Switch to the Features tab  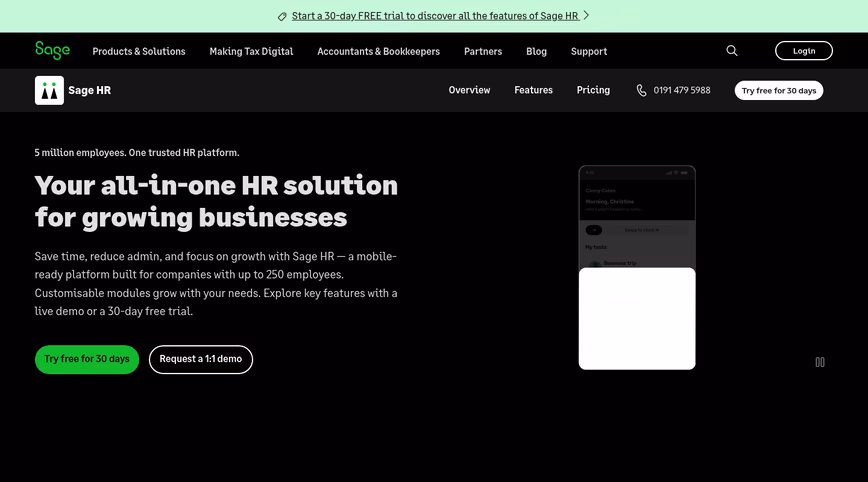(534, 90)
